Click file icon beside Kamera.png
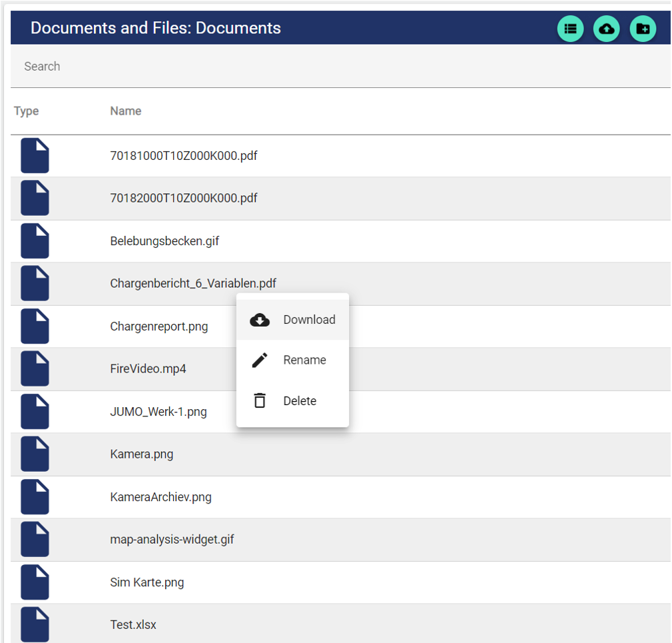The image size is (672, 643). [x=35, y=454]
